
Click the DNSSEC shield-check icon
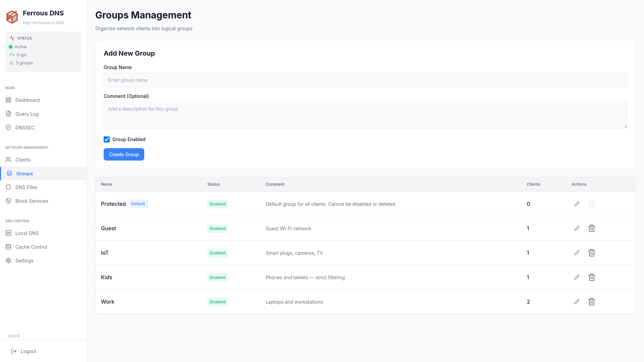tap(8, 127)
